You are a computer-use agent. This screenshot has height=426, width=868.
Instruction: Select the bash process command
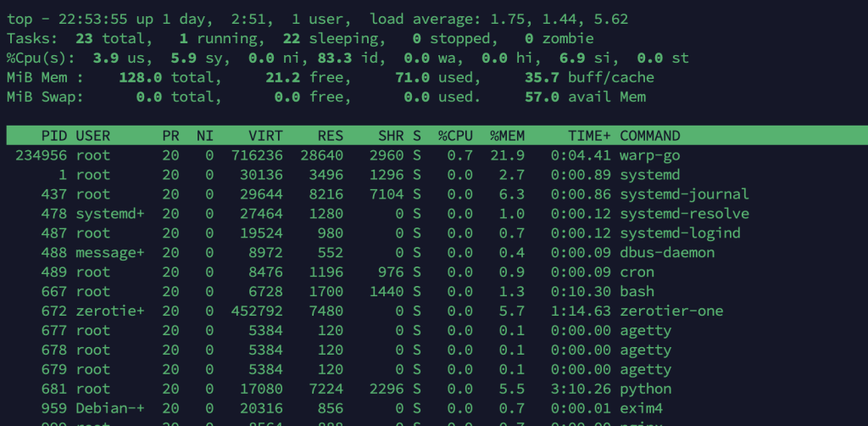pyautogui.click(x=637, y=292)
